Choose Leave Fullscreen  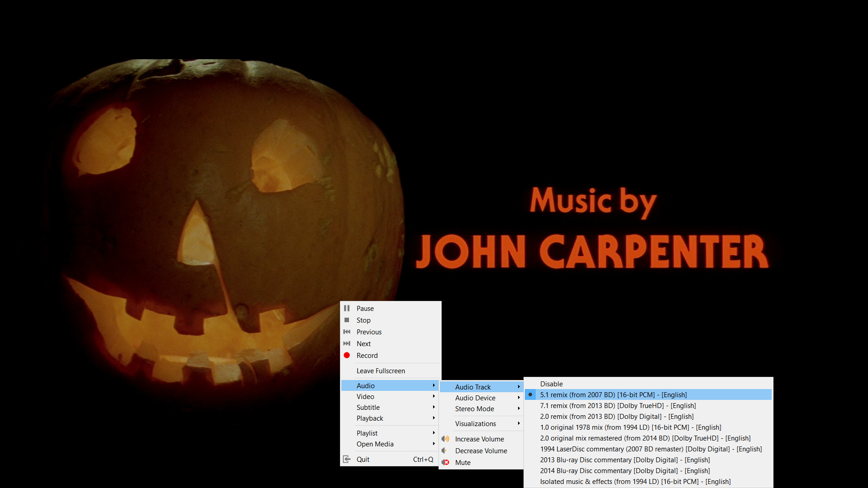point(391,371)
